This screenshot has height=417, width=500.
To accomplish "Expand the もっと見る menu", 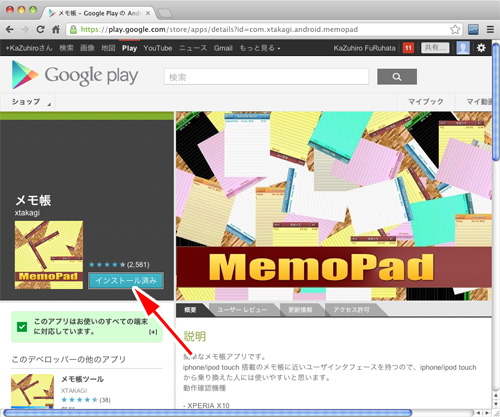I will pyautogui.click(x=260, y=48).
